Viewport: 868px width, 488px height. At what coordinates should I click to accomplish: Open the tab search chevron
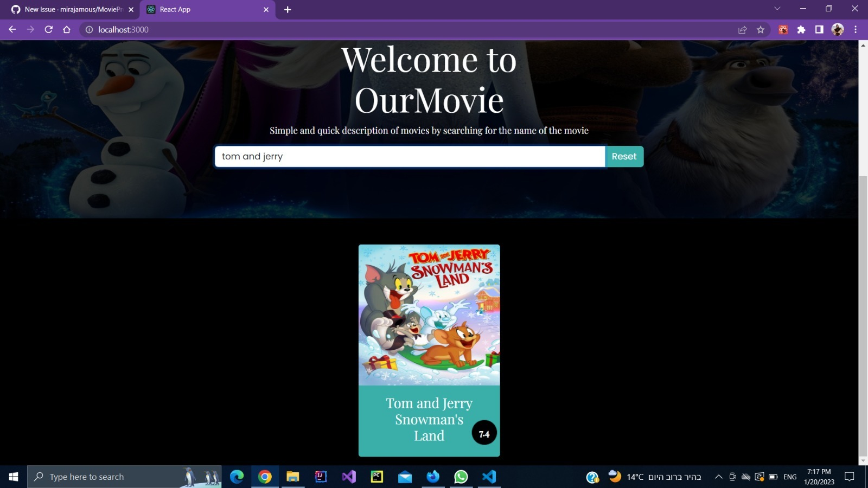[777, 9]
